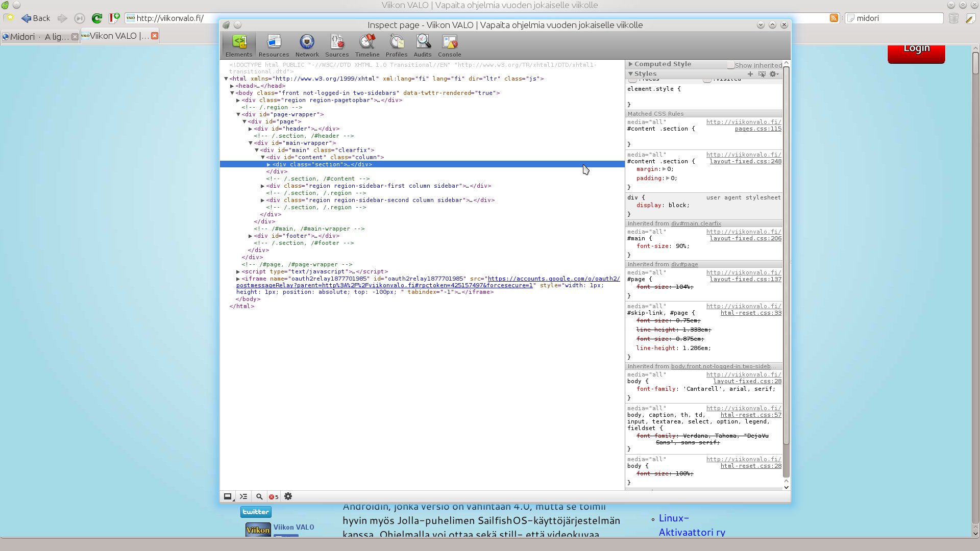The height and width of the screenshot is (551, 980).
Task: Reload the page with green refresh icon
Action: tap(97, 18)
